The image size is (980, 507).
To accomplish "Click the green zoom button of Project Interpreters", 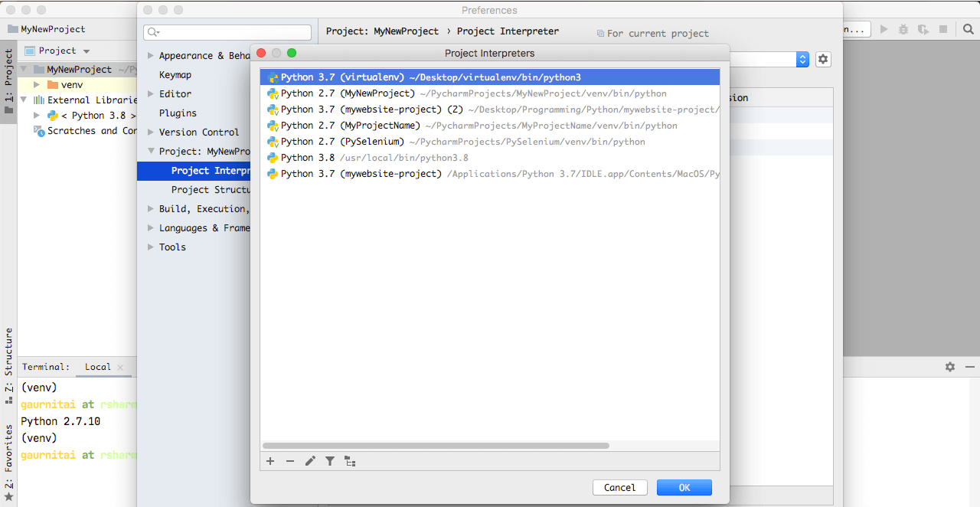I will pos(292,53).
